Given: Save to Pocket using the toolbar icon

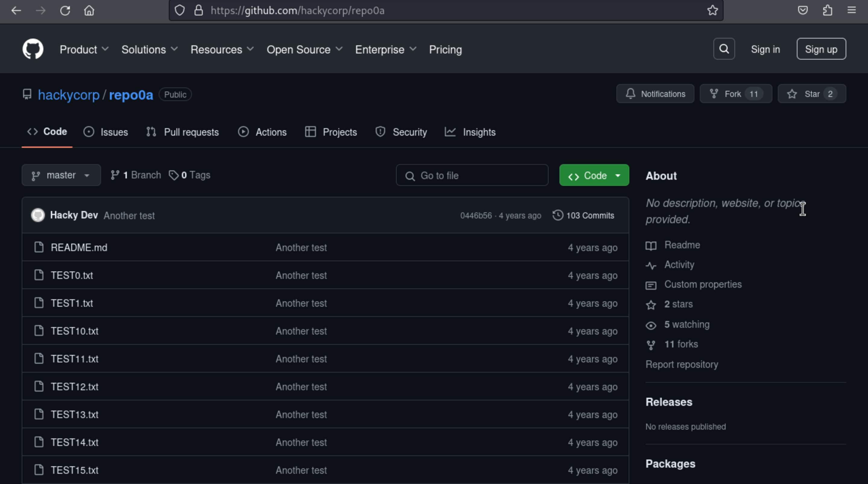Looking at the screenshot, I should [x=803, y=11].
